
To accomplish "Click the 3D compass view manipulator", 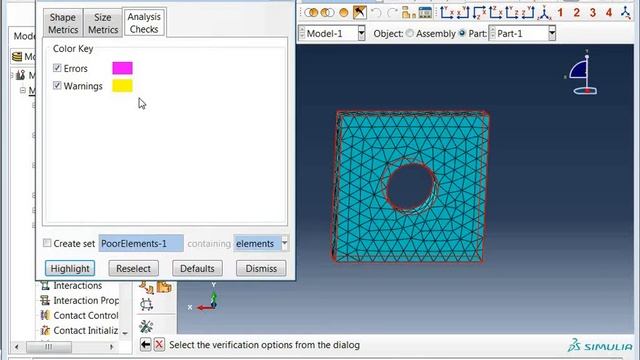I will pos(582,73).
